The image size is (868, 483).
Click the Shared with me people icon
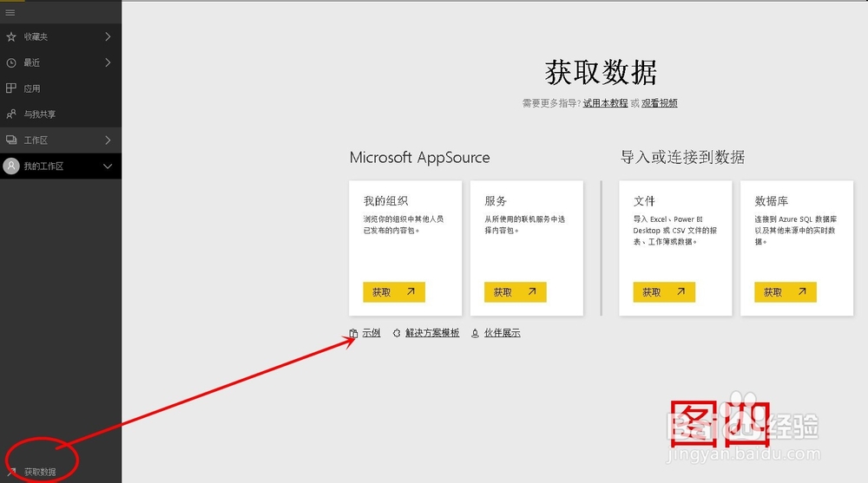click(11, 114)
